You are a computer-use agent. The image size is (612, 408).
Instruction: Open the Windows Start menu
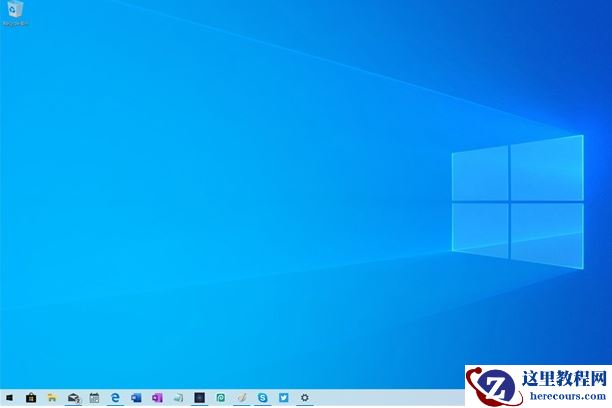10,398
